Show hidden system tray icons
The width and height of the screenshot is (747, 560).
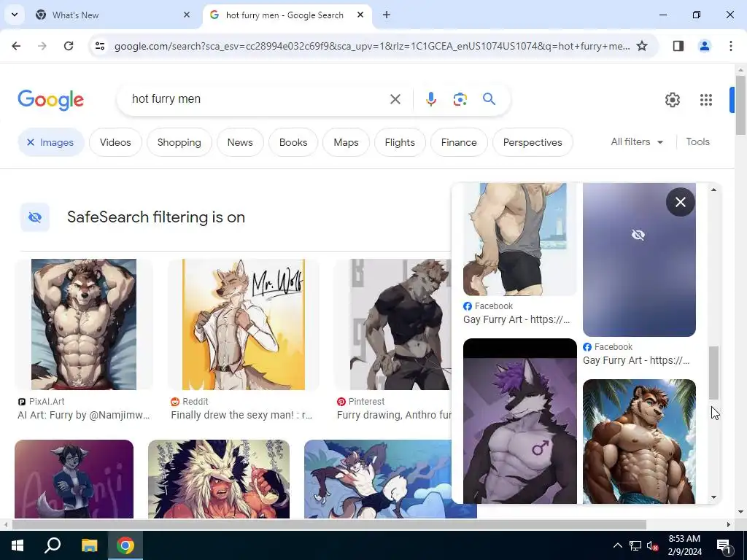point(617,545)
